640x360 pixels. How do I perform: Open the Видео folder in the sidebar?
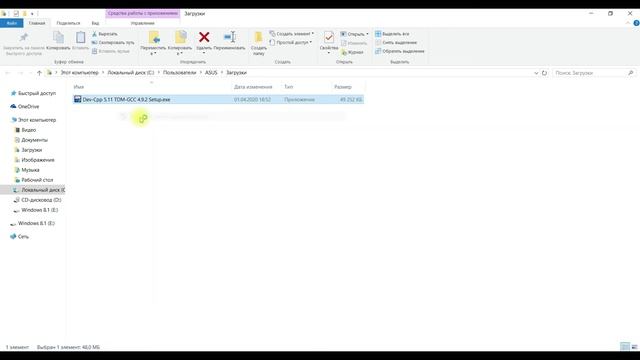[25, 130]
